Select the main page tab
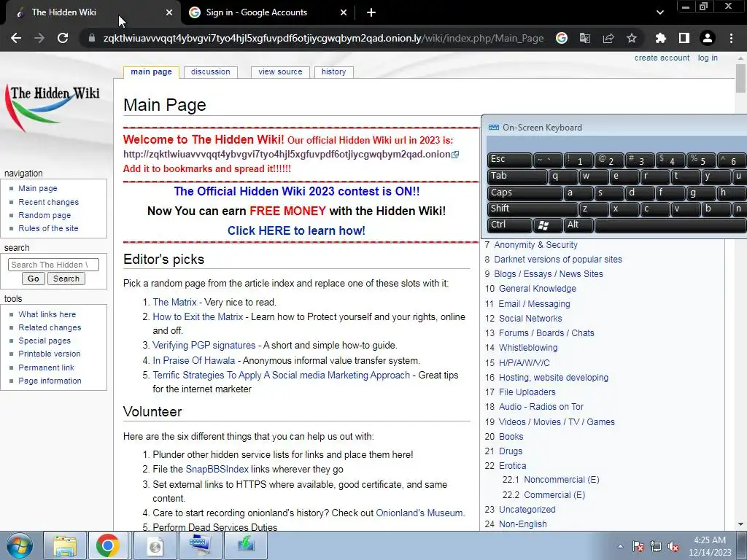Image resolution: width=747 pixels, height=560 pixels. tap(152, 72)
